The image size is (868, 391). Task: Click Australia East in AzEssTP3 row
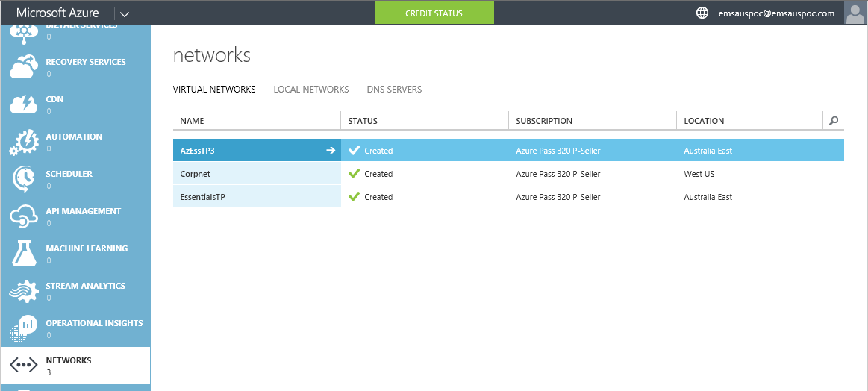[708, 151]
